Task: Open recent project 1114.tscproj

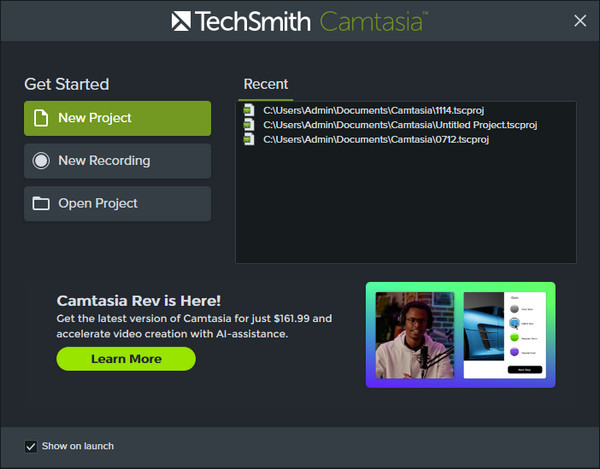Action: pyautogui.click(x=373, y=111)
